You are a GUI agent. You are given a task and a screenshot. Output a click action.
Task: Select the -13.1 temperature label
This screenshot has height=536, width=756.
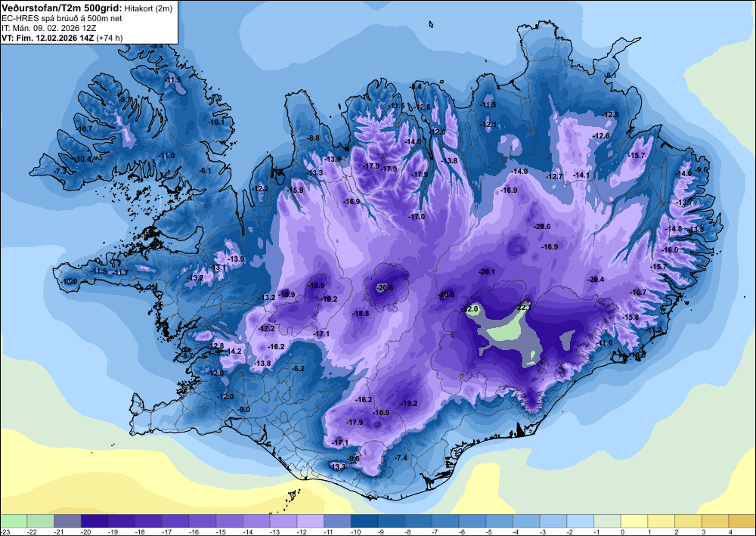coord(218,268)
